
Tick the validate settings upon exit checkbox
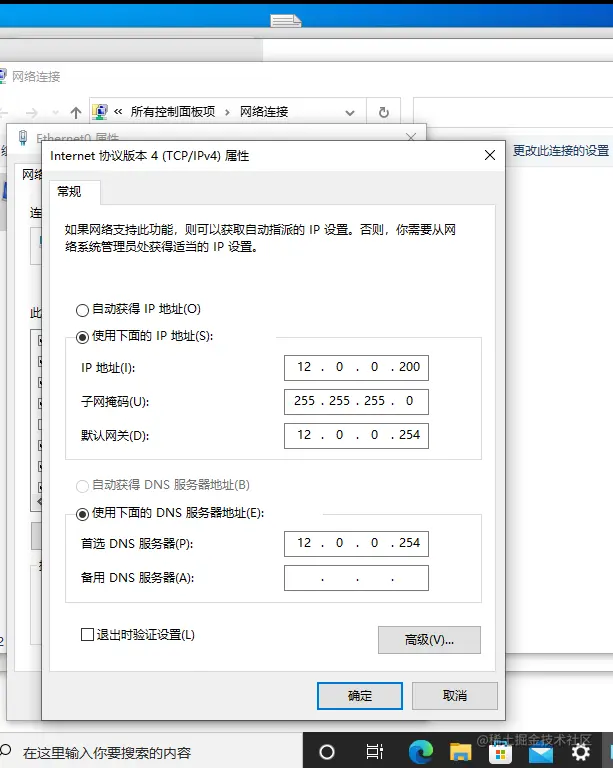click(87, 635)
